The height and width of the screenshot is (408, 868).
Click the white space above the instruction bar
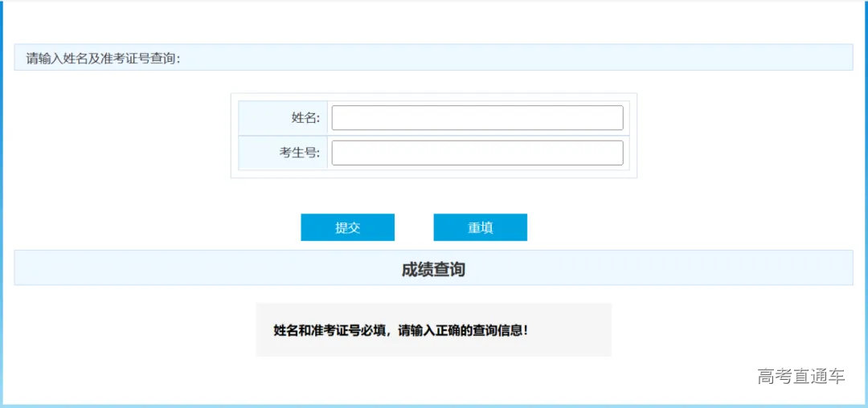434,22
